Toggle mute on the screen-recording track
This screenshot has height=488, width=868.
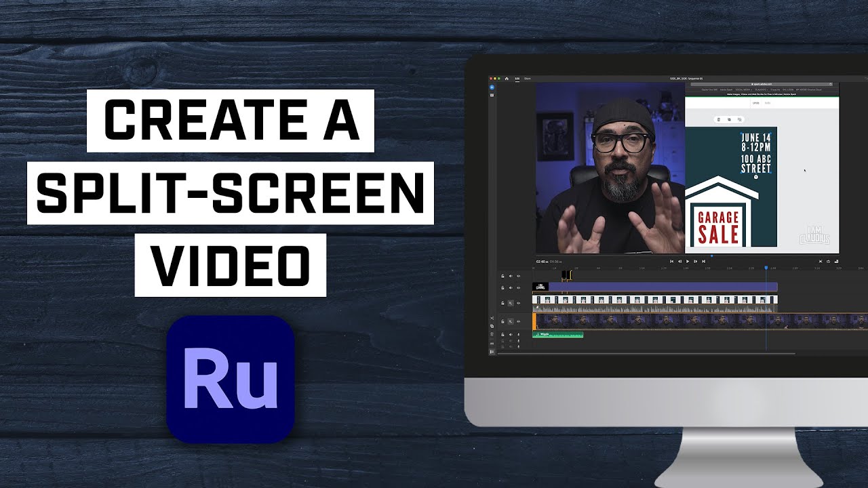(x=511, y=303)
